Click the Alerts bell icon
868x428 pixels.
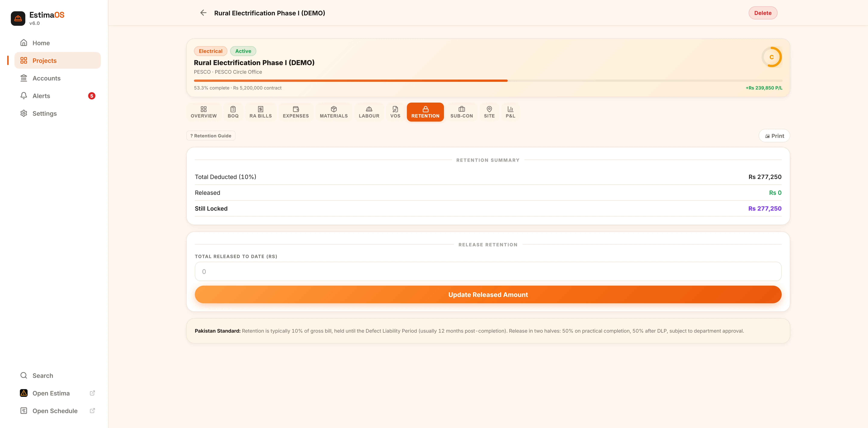tap(24, 96)
